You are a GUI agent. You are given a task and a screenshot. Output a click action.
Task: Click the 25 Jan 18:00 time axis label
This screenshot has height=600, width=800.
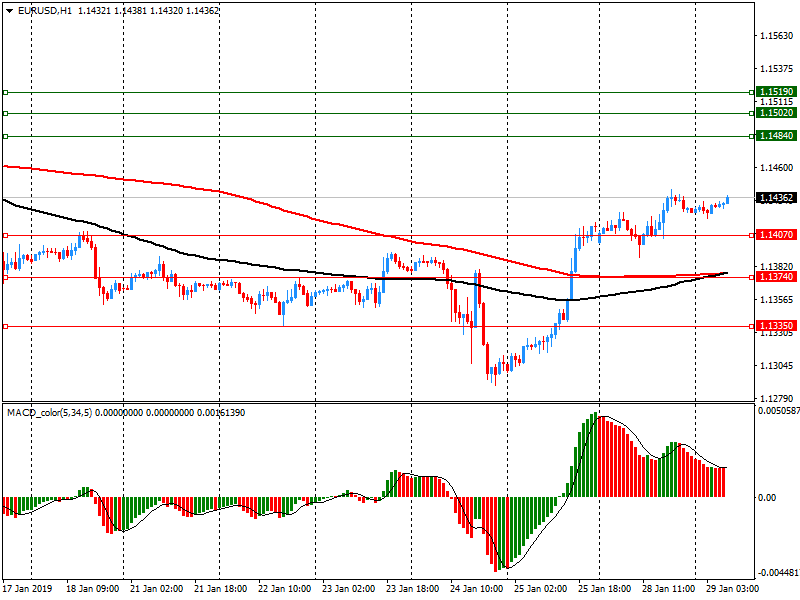pyautogui.click(x=605, y=588)
